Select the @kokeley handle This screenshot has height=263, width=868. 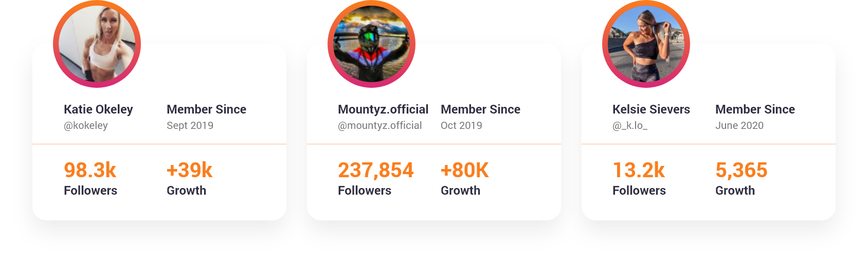coord(86,125)
